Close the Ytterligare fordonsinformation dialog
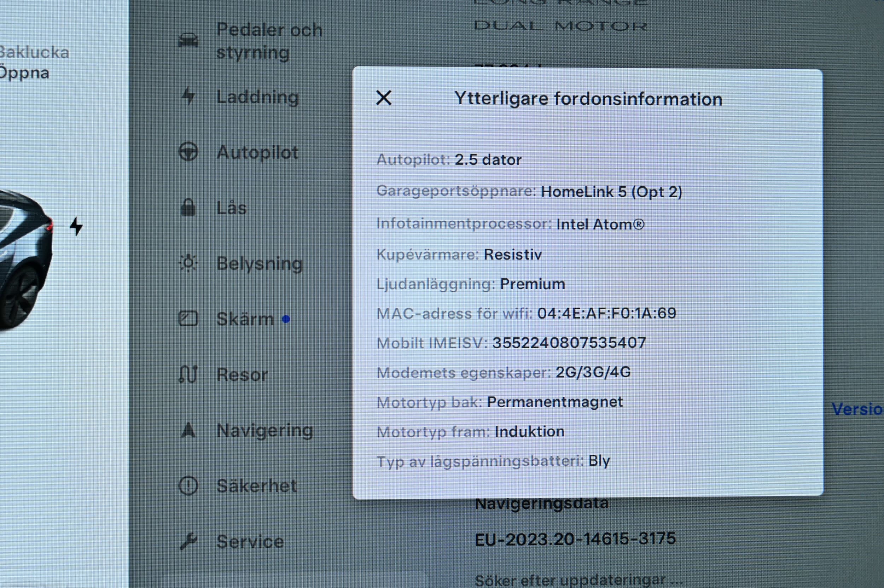Image resolution: width=884 pixels, height=588 pixels. pyautogui.click(x=383, y=98)
